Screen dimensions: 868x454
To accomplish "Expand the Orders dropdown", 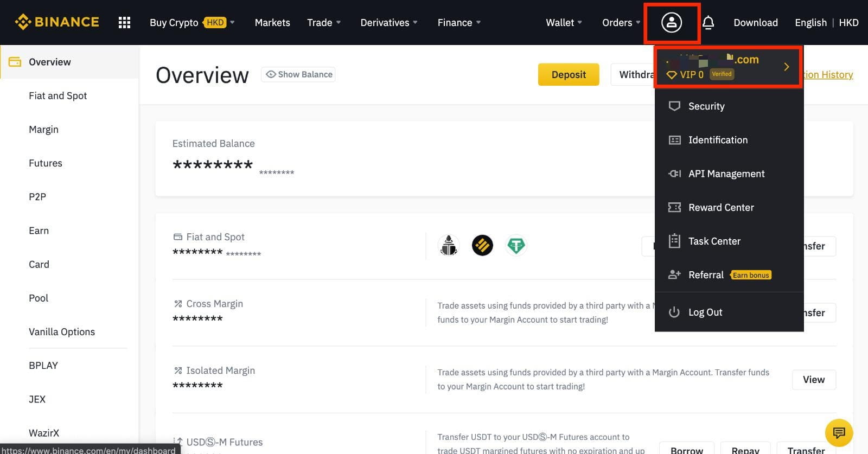I will (x=621, y=22).
